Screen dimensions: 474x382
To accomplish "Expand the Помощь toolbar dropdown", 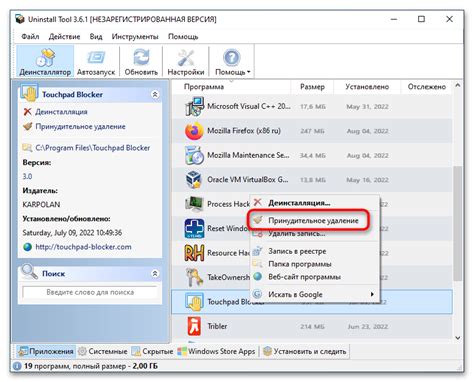I will [232, 62].
